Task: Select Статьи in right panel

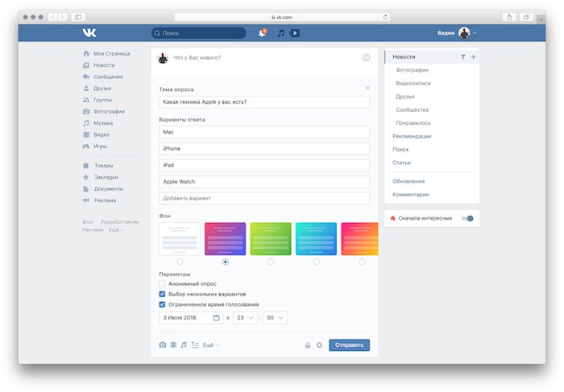Action: [401, 163]
